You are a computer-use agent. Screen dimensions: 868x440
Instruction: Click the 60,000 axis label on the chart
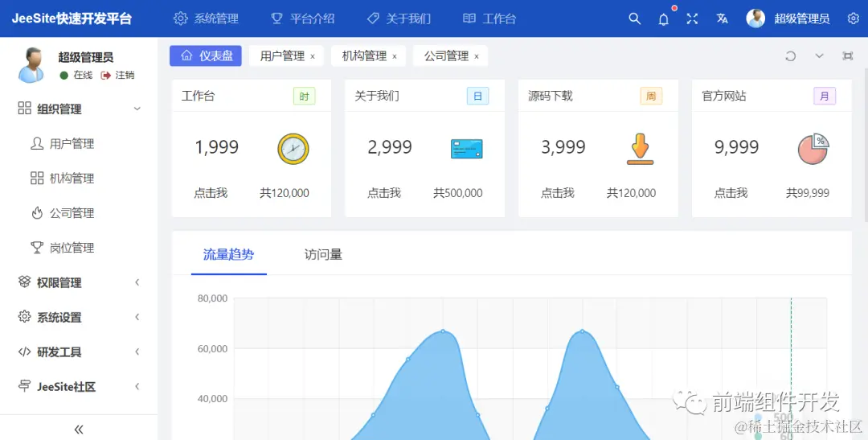coord(212,348)
